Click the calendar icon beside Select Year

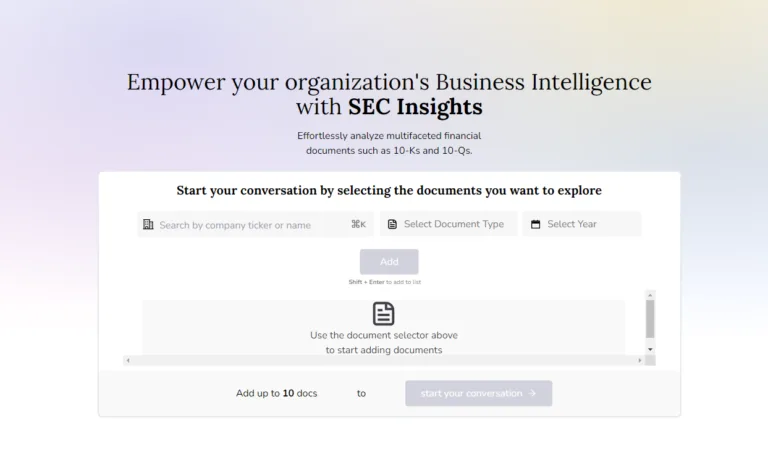tap(536, 224)
